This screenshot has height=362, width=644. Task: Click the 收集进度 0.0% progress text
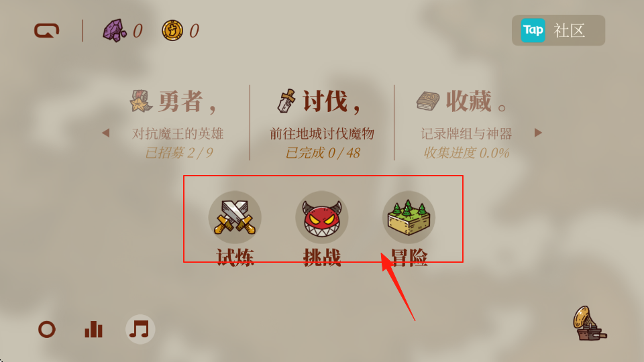tap(466, 153)
